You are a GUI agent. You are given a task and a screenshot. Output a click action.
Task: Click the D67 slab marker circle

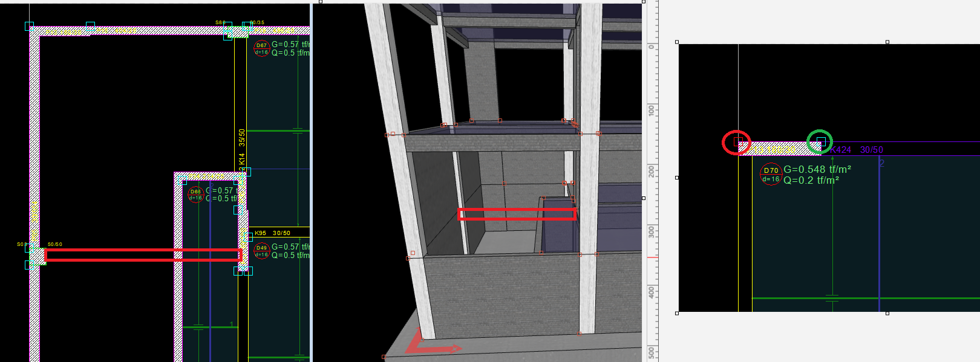click(x=261, y=48)
